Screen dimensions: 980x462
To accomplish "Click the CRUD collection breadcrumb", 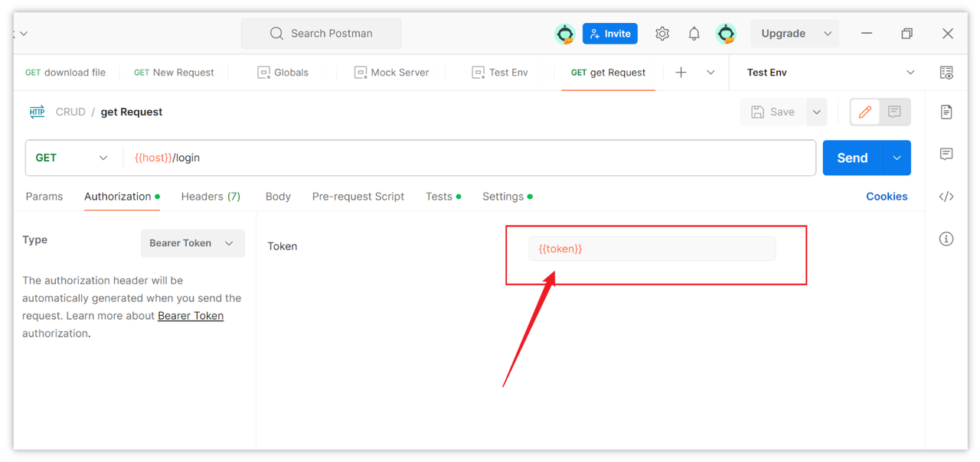I will tap(70, 112).
